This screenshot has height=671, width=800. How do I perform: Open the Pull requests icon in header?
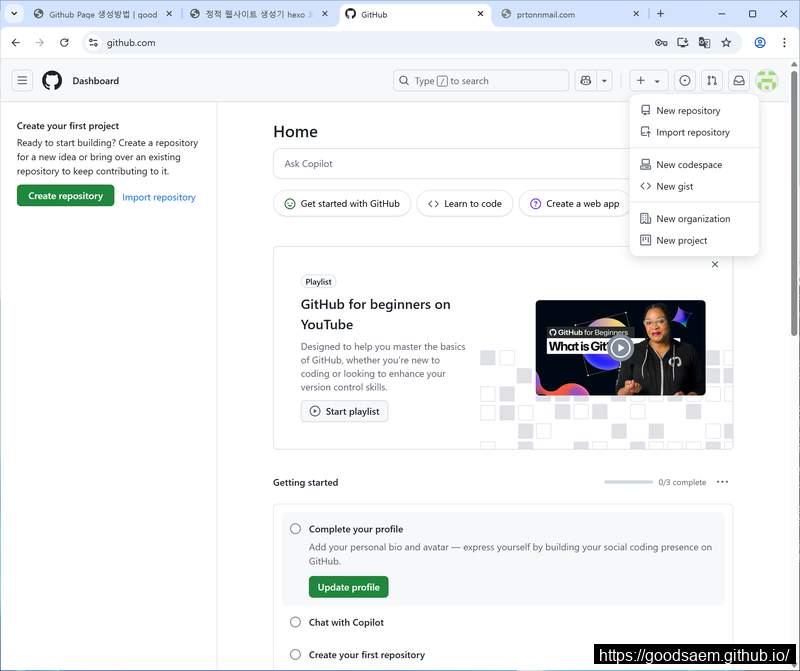[712, 81]
